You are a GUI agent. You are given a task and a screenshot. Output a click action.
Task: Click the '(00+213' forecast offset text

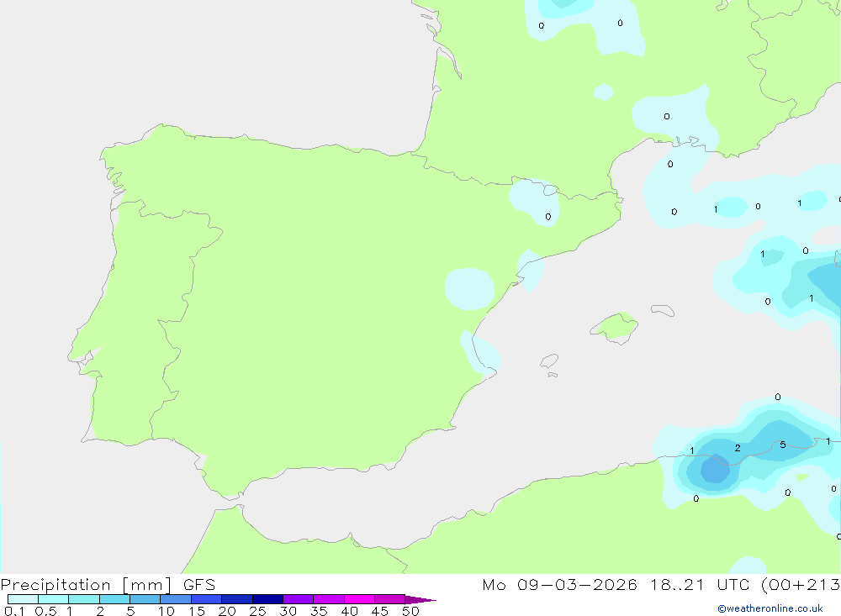[x=801, y=585]
